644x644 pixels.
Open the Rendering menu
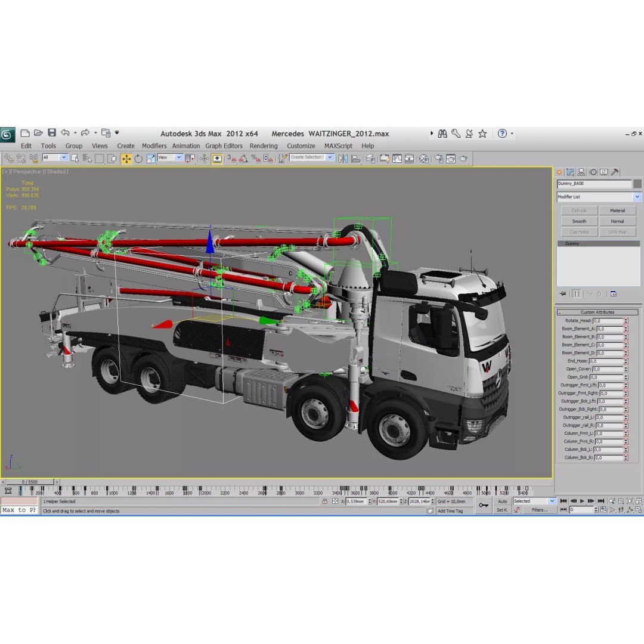[264, 146]
